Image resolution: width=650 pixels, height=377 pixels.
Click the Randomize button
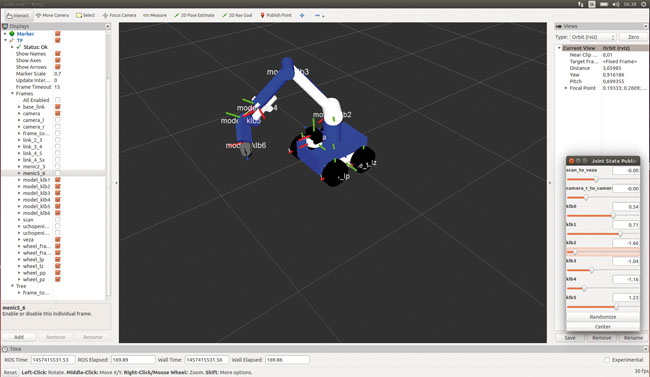click(602, 317)
